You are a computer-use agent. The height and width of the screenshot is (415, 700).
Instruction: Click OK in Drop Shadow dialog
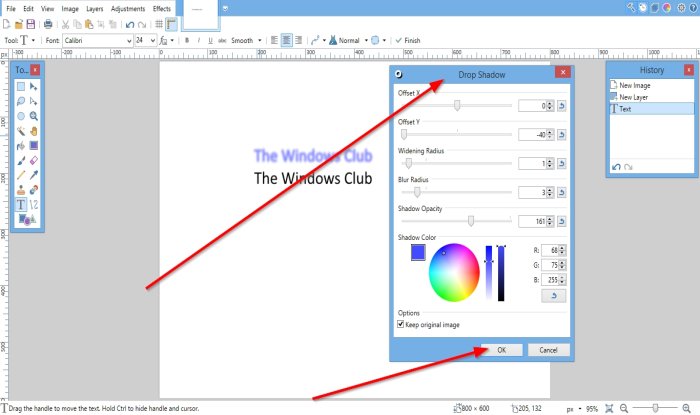point(502,350)
